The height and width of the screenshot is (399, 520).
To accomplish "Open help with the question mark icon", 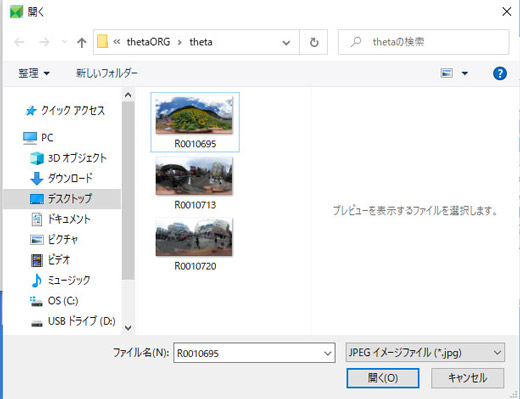I will click(x=500, y=73).
